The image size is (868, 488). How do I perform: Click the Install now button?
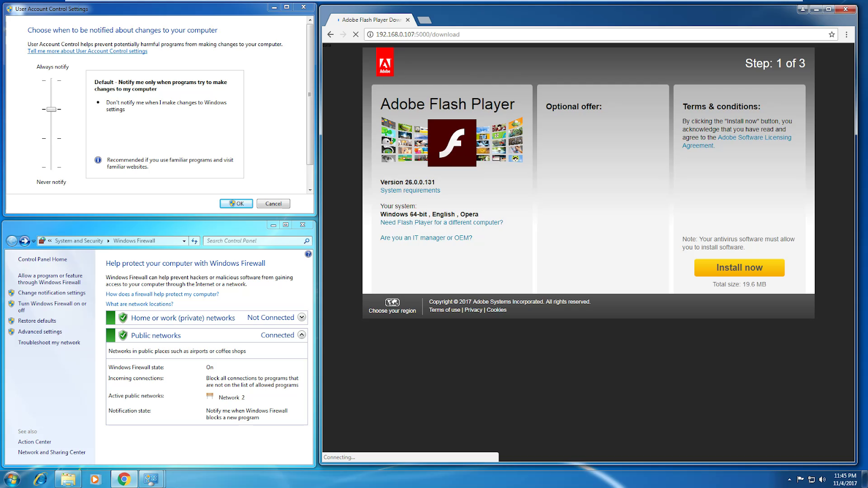pyautogui.click(x=739, y=267)
